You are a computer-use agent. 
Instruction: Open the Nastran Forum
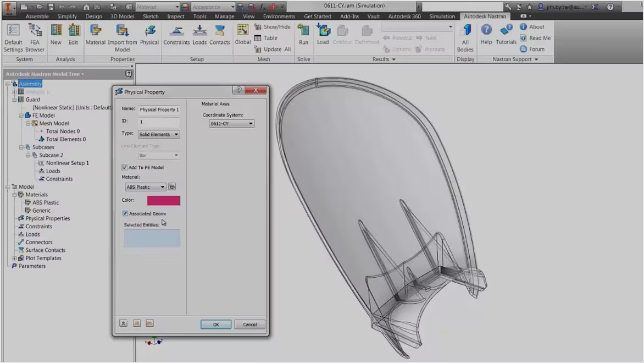[x=532, y=49]
